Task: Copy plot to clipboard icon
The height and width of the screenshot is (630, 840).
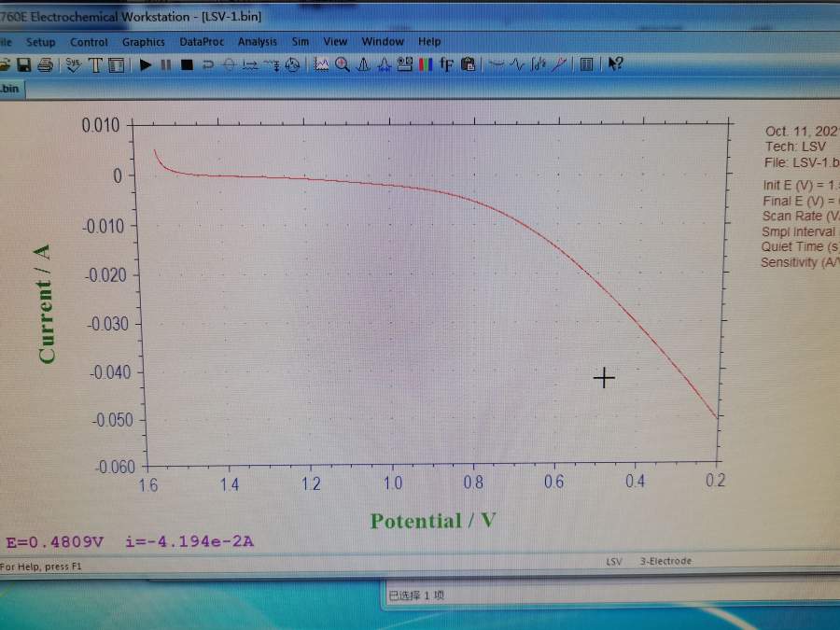Action: 469,64
